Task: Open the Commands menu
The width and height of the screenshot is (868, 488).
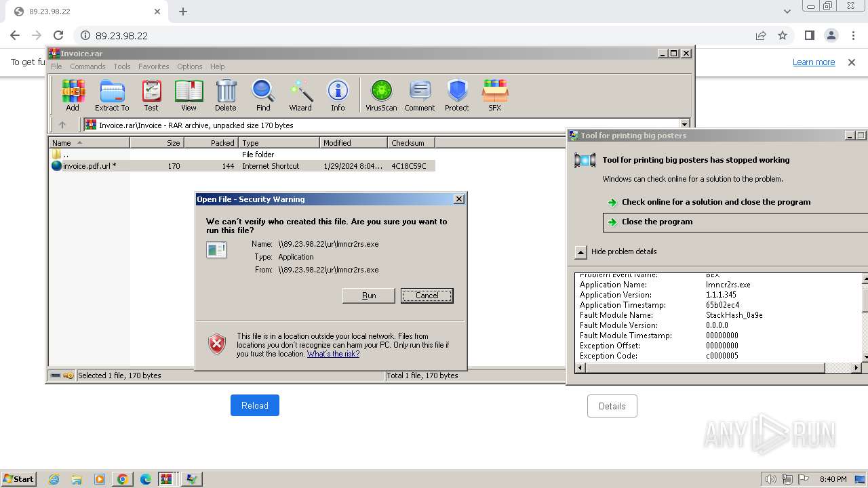Action: click(87, 66)
